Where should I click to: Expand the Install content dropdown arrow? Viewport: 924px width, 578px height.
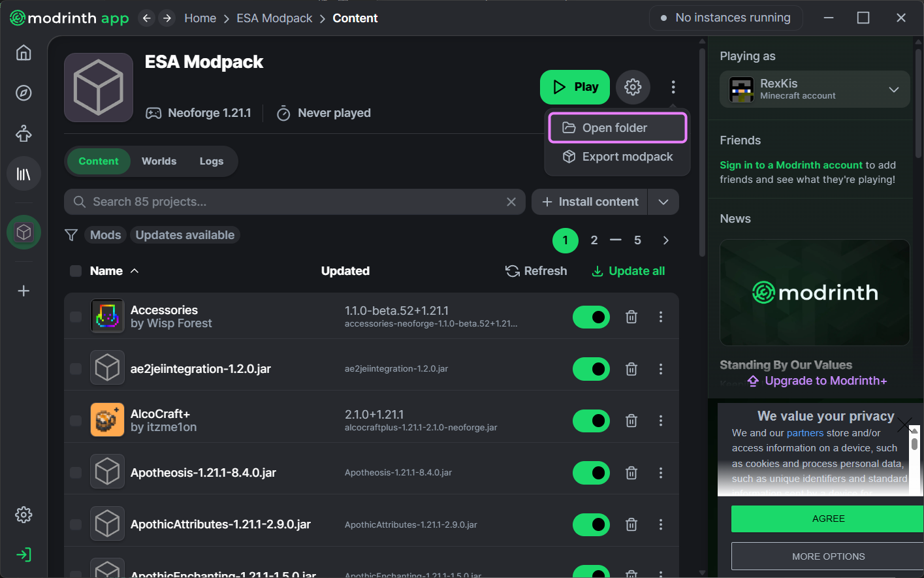tap(663, 202)
